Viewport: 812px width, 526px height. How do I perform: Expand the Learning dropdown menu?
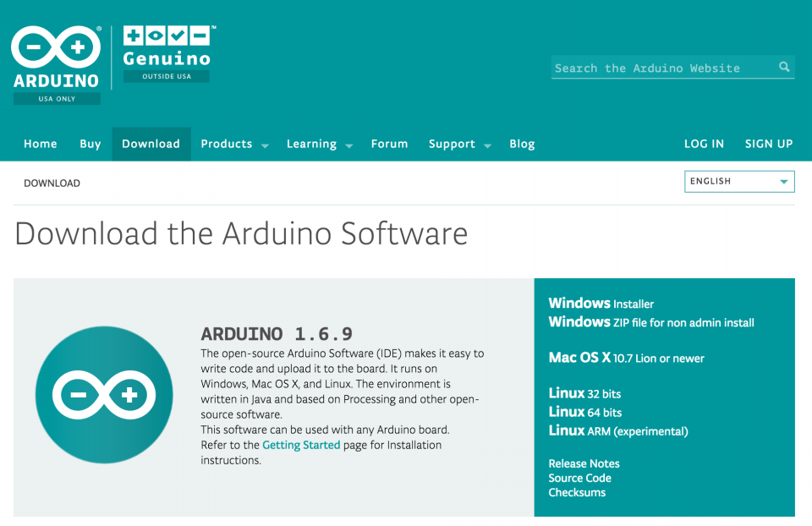[x=320, y=144]
